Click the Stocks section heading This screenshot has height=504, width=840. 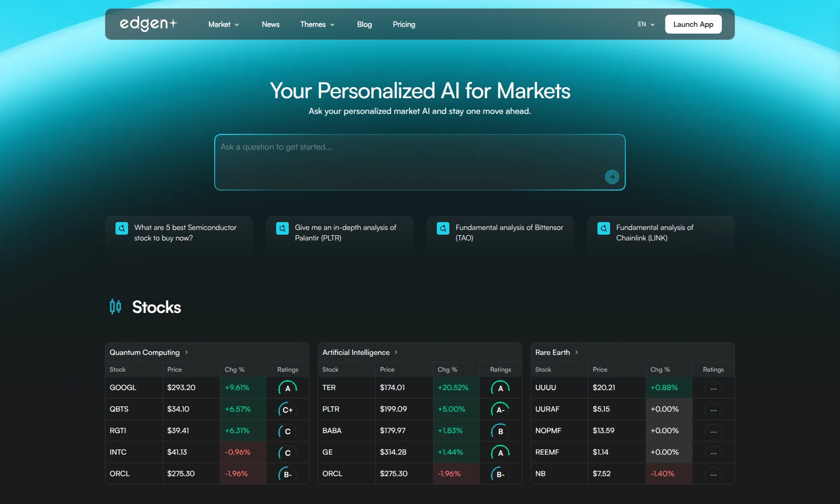tap(156, 307)
